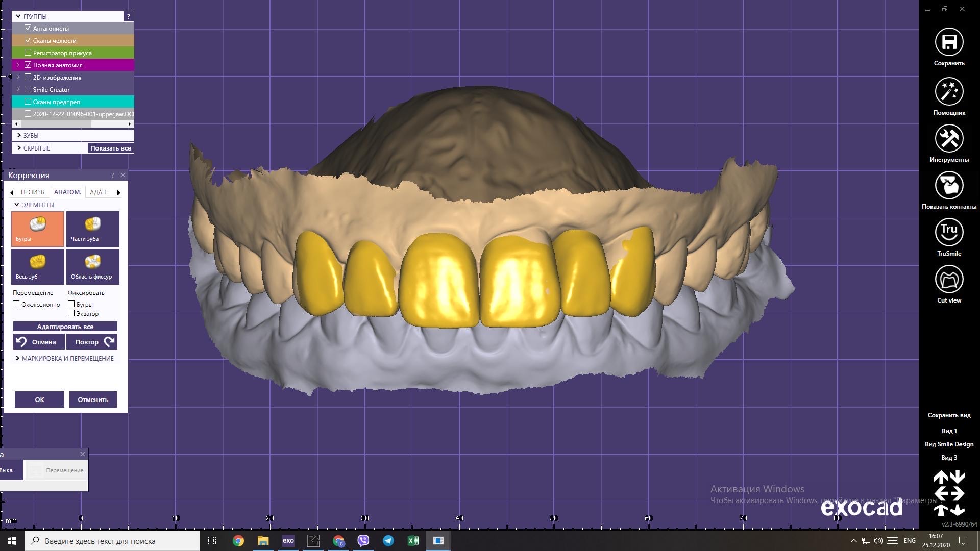
Task: Check the Окклюзионно movement checkbox
Action: 16,304
